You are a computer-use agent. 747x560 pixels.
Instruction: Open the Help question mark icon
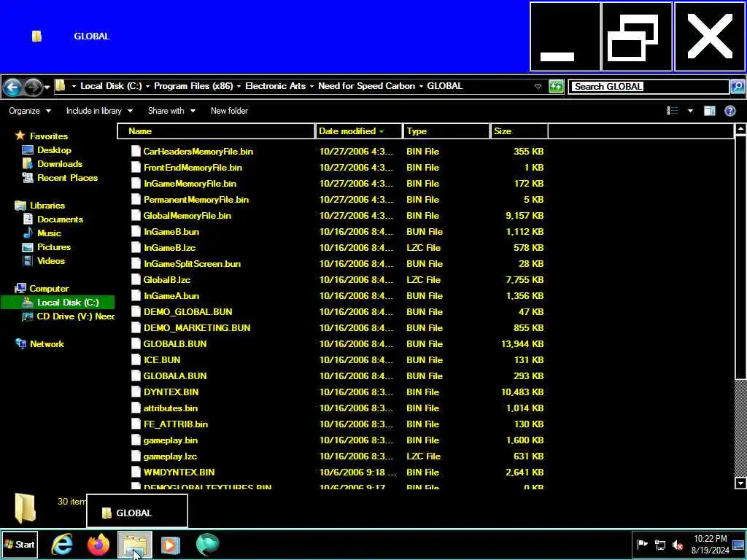tap(729, 111)
